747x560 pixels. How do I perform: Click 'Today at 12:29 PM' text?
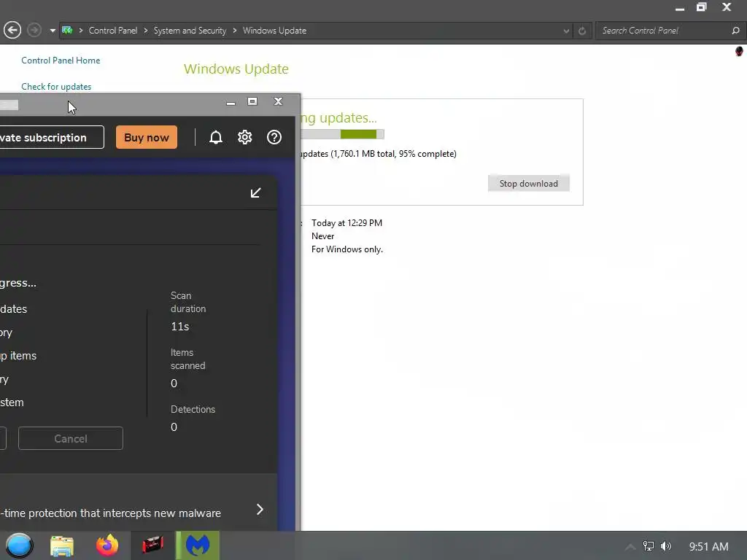347,223
